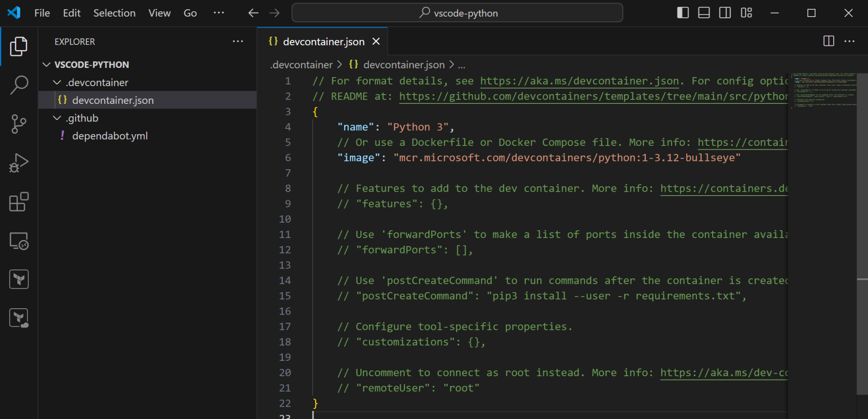
Task: Toggle the primary side bar visibility
Action: tap(682, 13)
